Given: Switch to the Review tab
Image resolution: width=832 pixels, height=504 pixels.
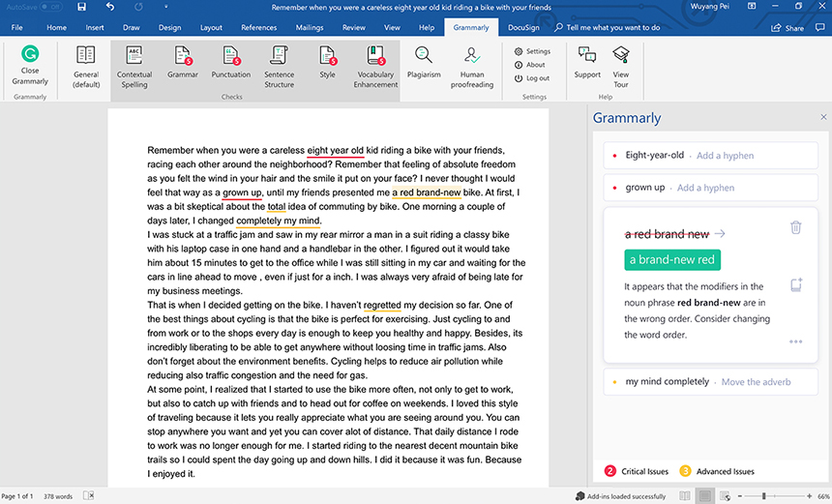Looking at the screenshot, I should pos(354,27).
